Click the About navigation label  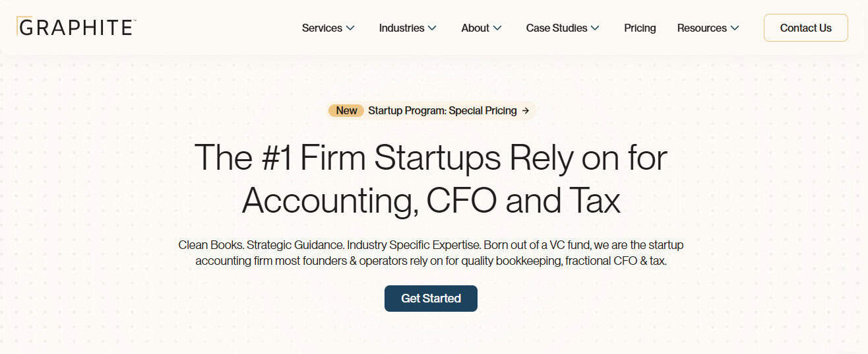(x=475, y=28)
